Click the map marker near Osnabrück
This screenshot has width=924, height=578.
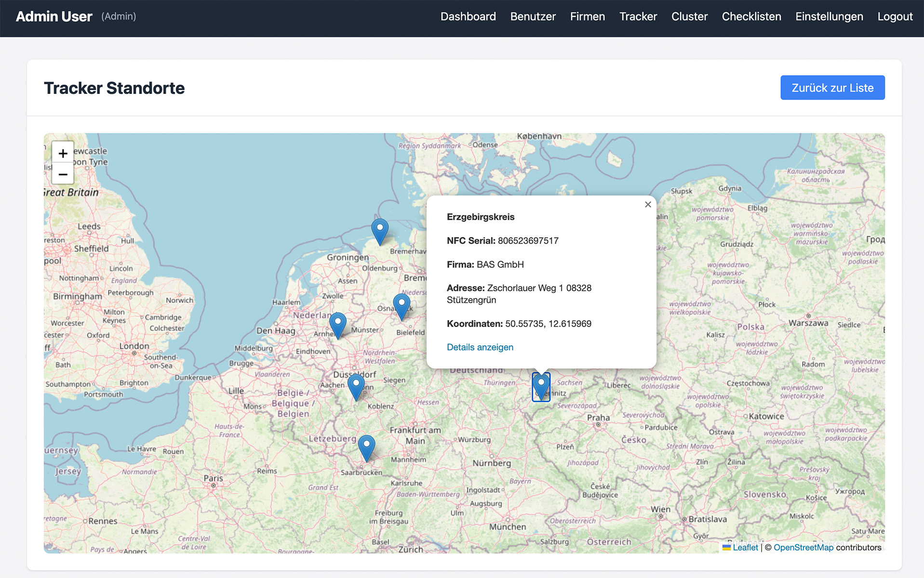402,306
